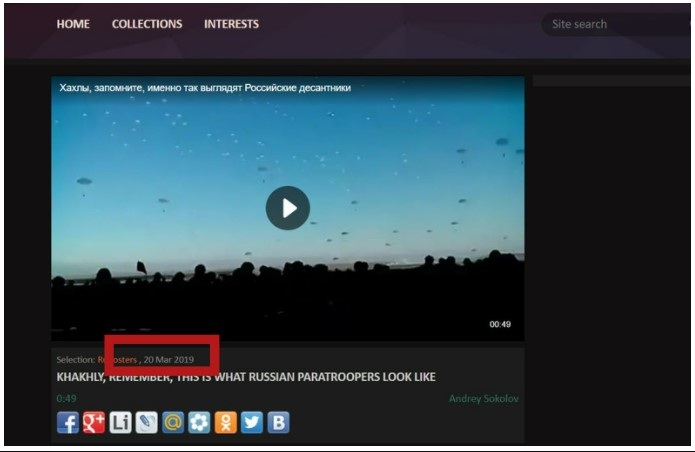
Task: Share on VKontakte icon
Action: 279,422
